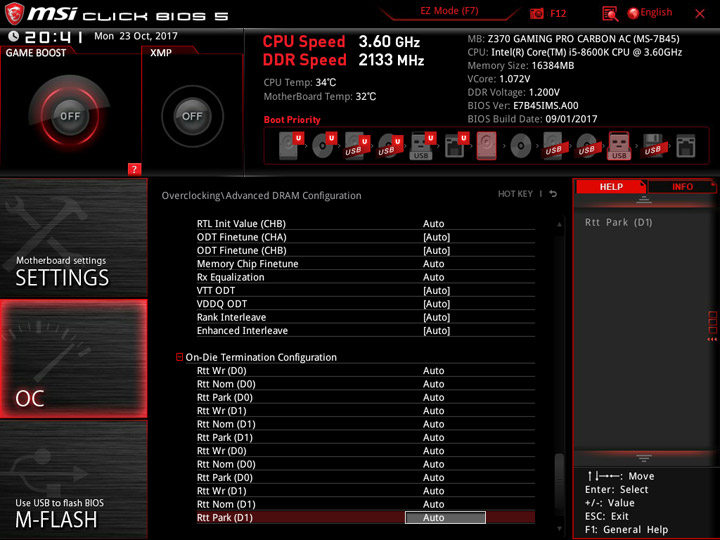Select the Memory Chip Finetune row
Image resolution: width=720 pixels, height=540 pixels.
pos(366,264)
